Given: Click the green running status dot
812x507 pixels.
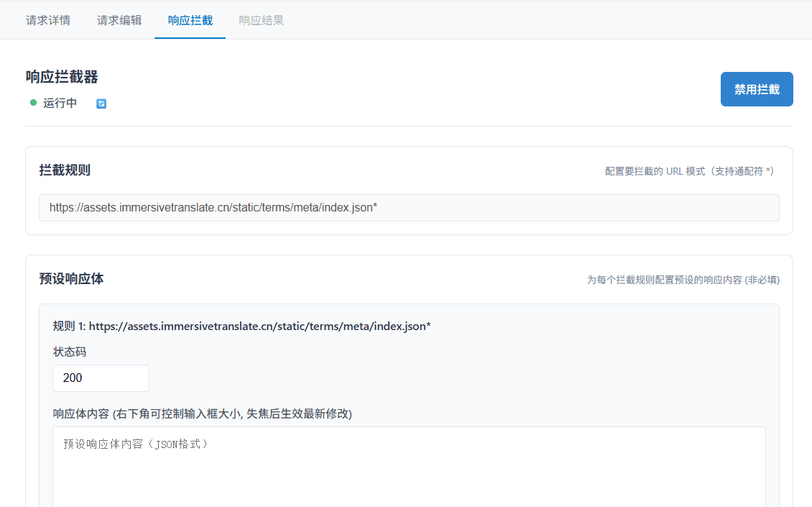Looking at the screenshot, I should coord(33,103).
